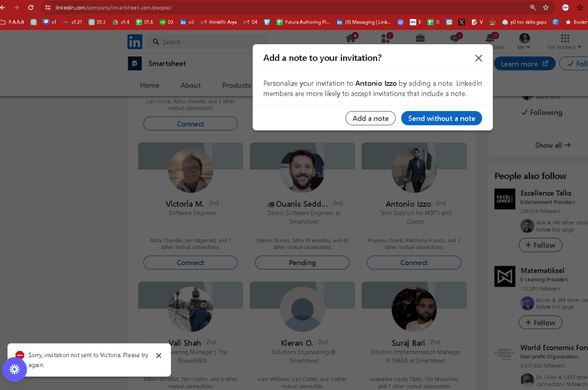This screenshot has height=390, width=588.
Task: Follow Excellence Talks page
Action: click(540, 245)
